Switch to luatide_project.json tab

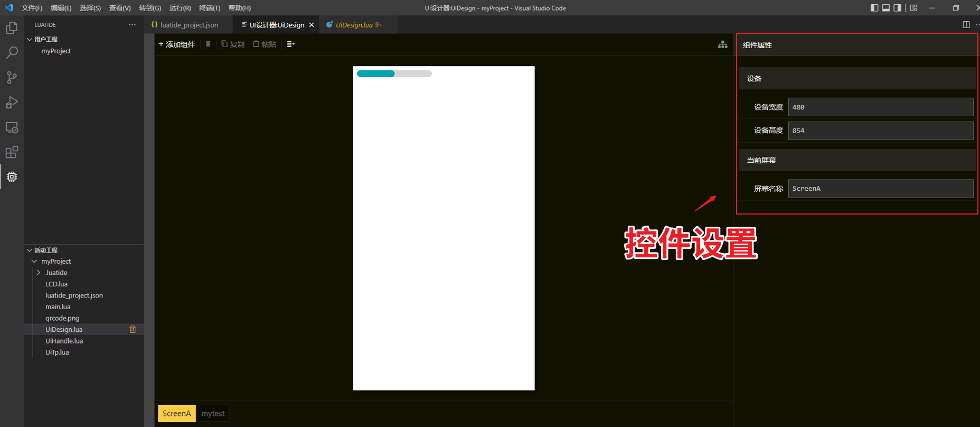coord(189,25)
